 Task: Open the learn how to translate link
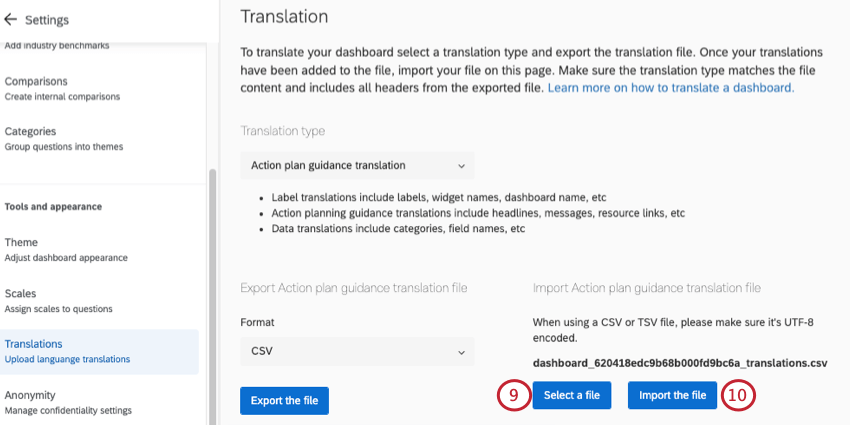[x=670, y=88]
